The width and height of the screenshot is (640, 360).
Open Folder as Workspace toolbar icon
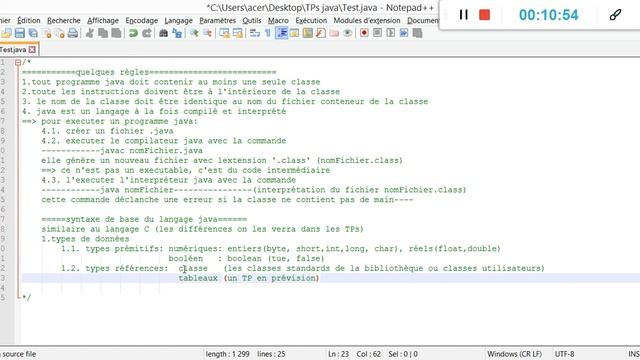[334, 33]
